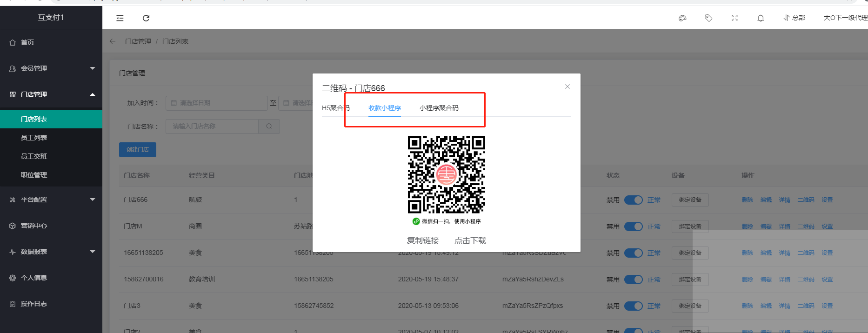Viewport: 868px width, 333px height.
Task: Click the tag icon in header
Action: (x=708, y=18)
